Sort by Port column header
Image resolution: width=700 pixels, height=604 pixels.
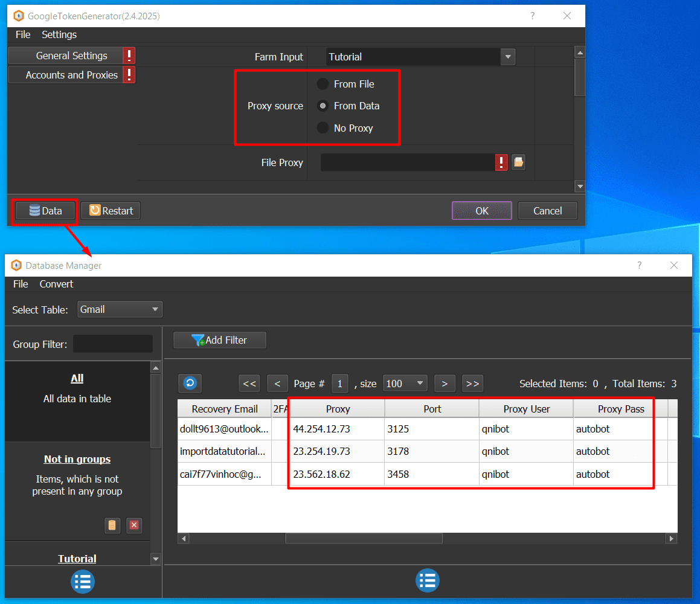pos(432,409)
